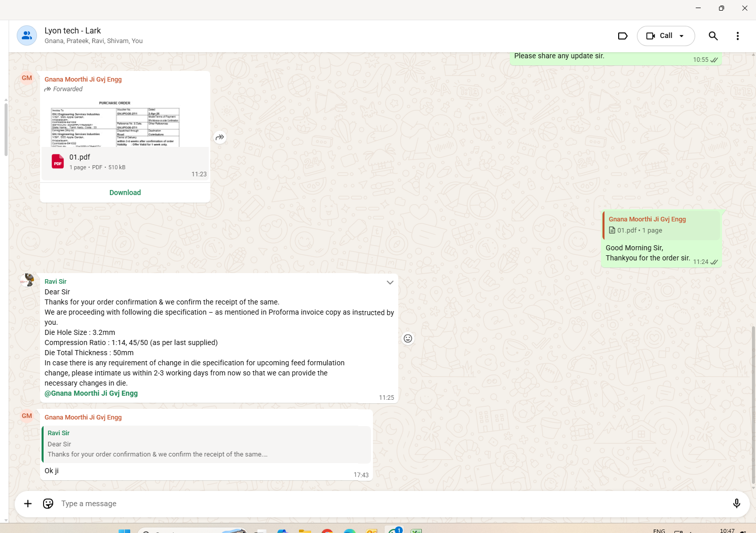Click the @Gnana Moorthi Ji Gvj Engg mention

point(91,393)
